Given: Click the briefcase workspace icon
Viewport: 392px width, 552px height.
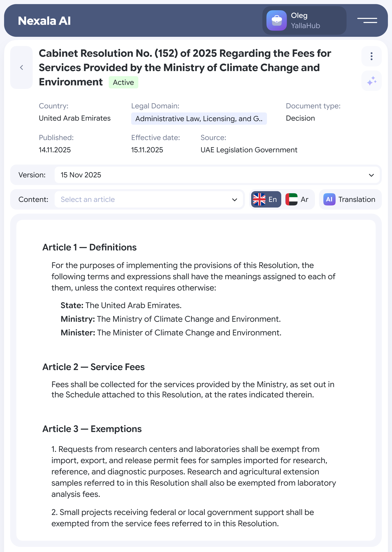Looking at the screenshot, I should [x=276, y=20].
